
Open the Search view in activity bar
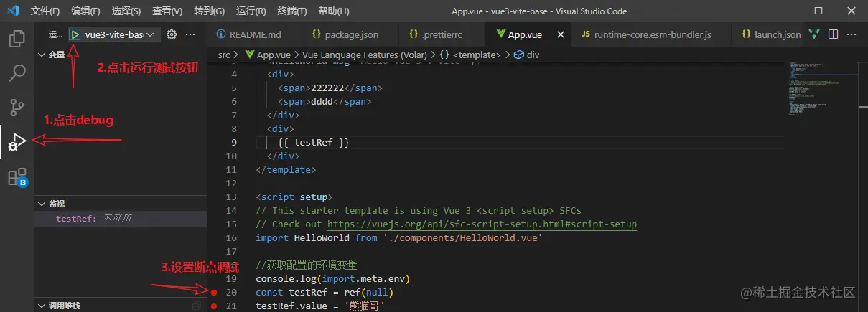tap(17, 73)
